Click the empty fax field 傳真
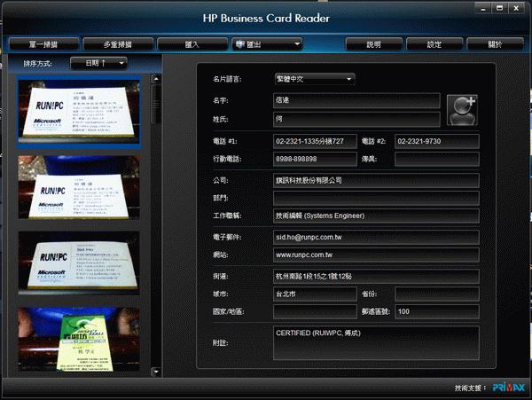The width and height of the screenshot is (532, 400). pos(437,159)
